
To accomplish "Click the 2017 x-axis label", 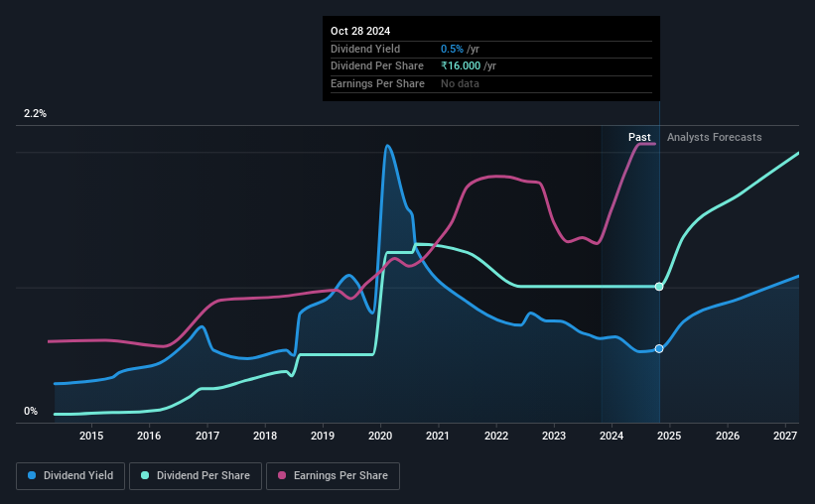I will [206, 436].
